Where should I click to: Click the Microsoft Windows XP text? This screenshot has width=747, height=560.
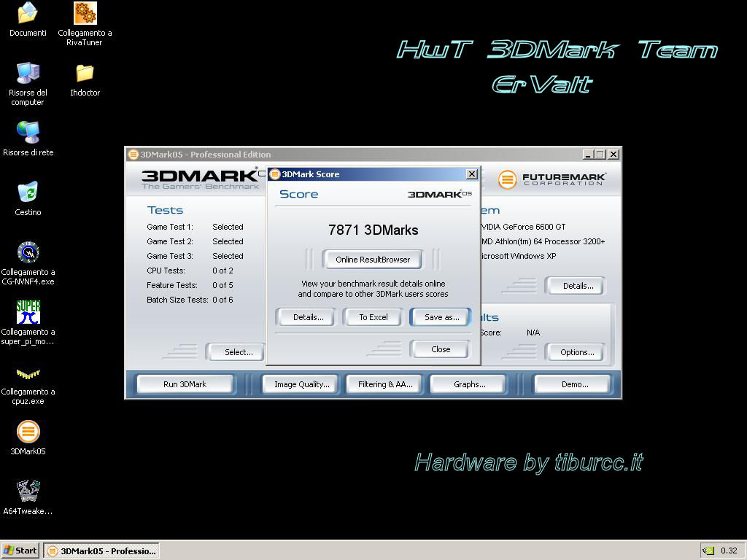(519, 256)
